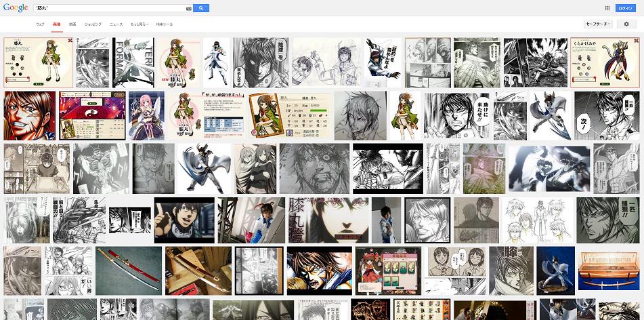Open the manga panel saying 一匹捕獲!!

(x=608, y=220)
